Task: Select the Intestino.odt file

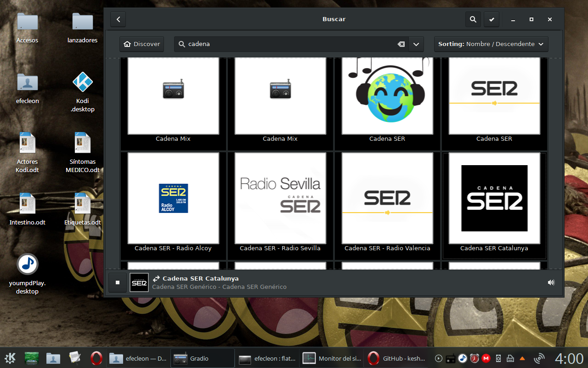Action: pyautogui.click(x=28, y=209)
